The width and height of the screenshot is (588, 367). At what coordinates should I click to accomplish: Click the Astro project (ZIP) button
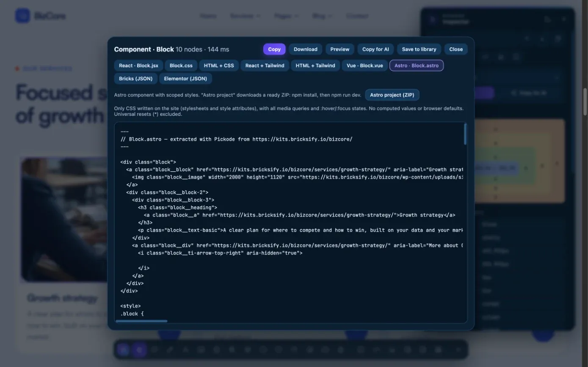(x=392, y=95)
